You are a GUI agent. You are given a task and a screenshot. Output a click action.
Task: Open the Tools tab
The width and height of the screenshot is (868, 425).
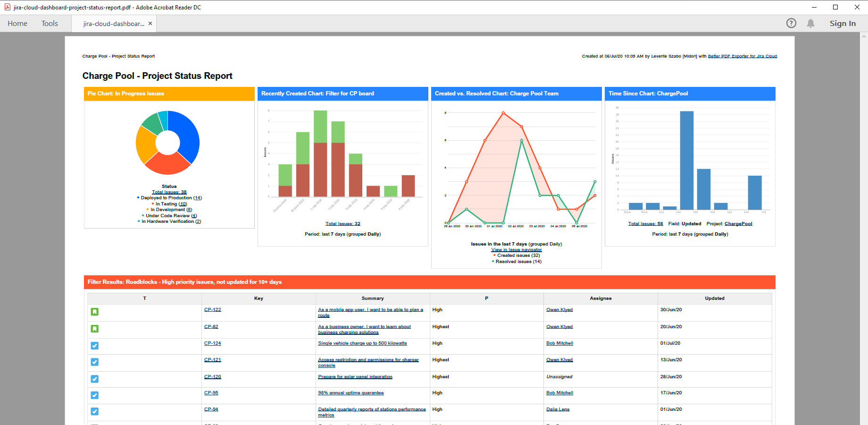50,23
